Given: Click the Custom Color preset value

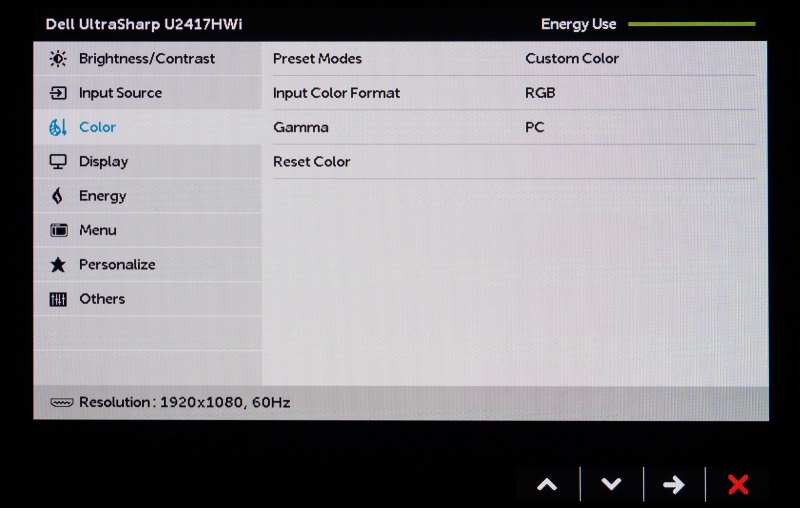Looking at the screenshot, I should click(x=572, y=59).
